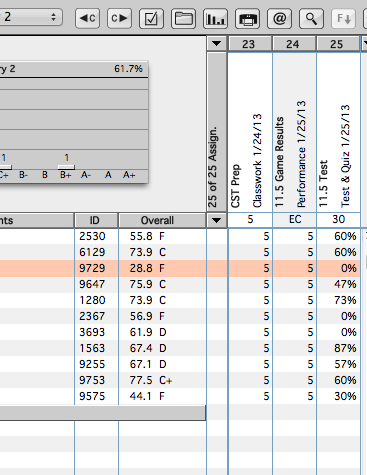The width and height of the screenshot is (367, 475).
Task: Select student ID 3693
Action: 92,332
